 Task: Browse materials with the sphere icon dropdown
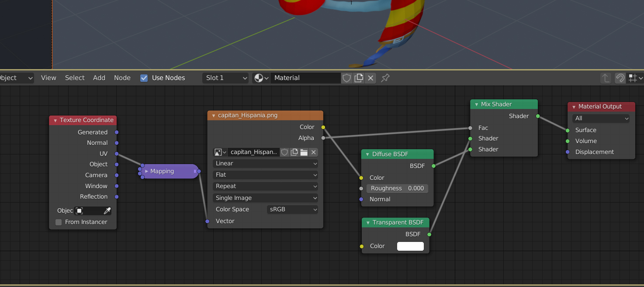tap(261, 78)
